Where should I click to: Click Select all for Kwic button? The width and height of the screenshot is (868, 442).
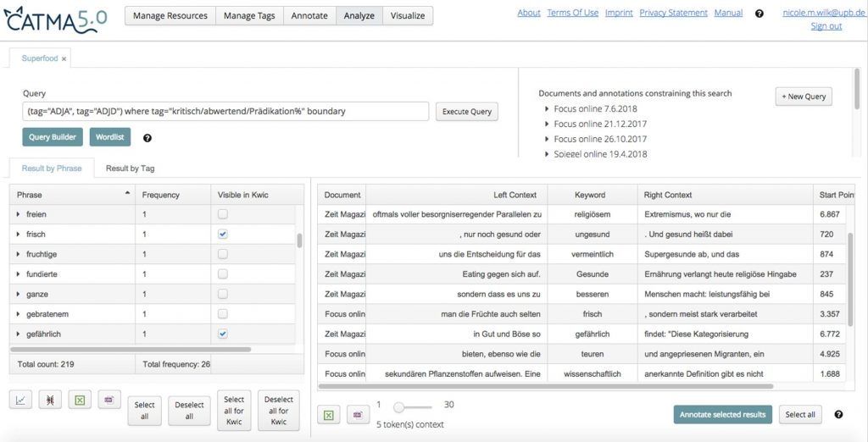(234, 411)
